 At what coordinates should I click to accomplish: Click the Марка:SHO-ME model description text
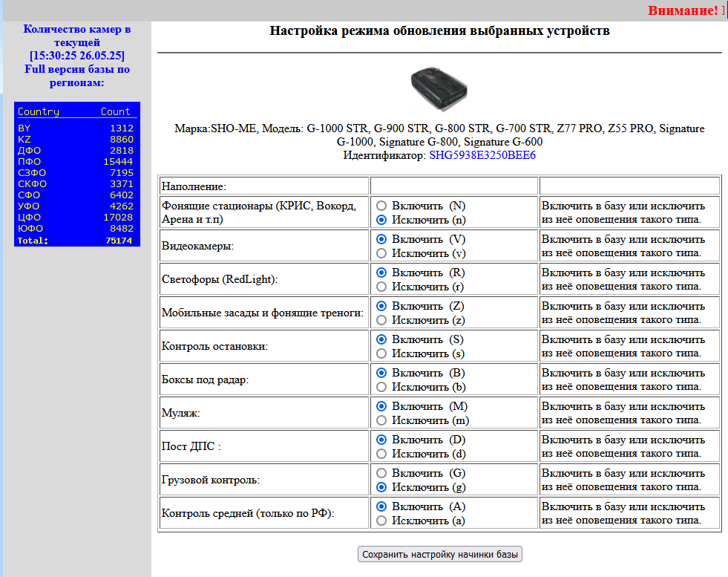(x=439, y=135)
